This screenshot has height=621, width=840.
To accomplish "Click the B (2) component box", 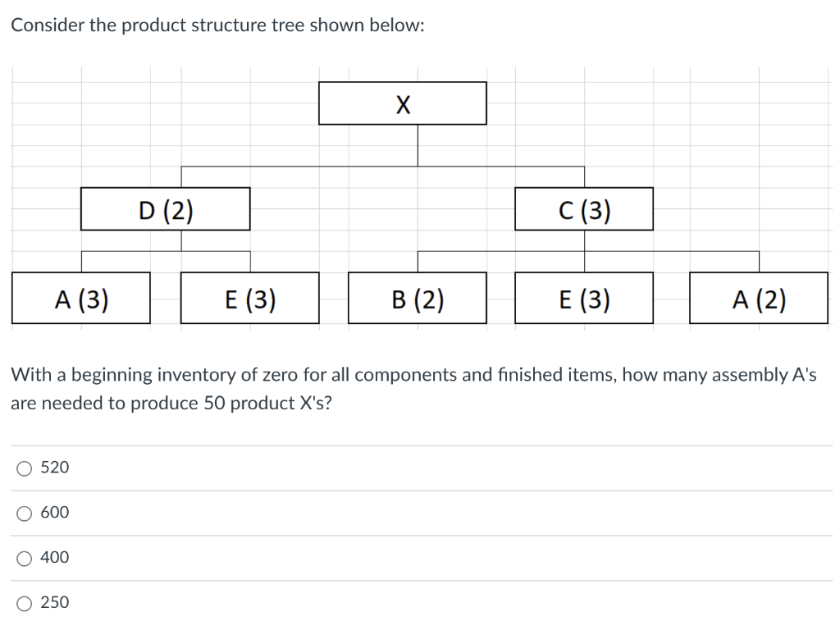I will 418,298.
